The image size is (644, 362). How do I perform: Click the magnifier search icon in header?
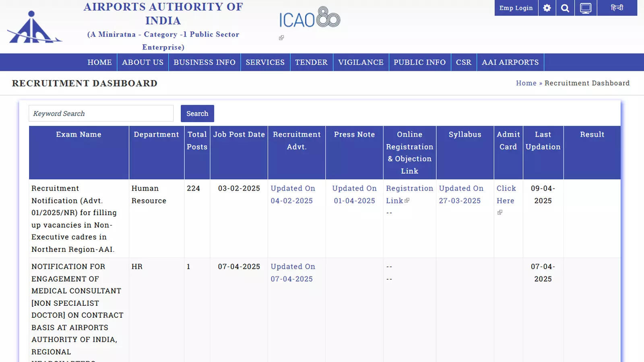coord(565,8)
